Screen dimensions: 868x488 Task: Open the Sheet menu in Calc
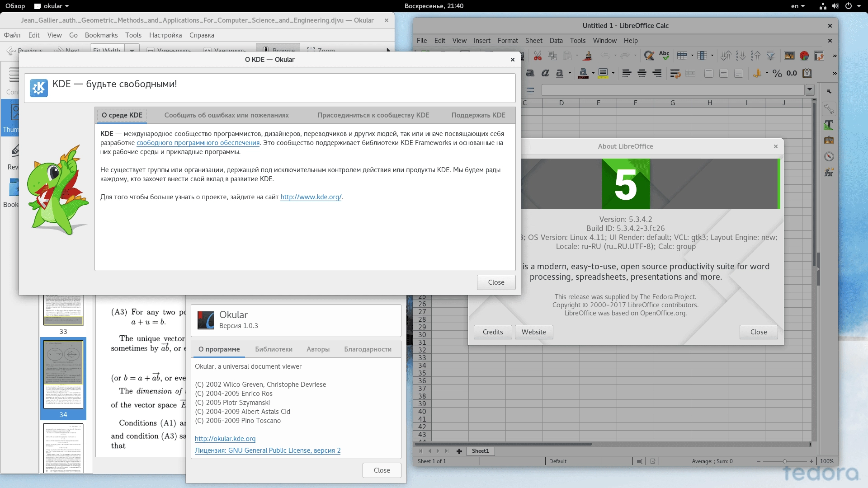533,41
